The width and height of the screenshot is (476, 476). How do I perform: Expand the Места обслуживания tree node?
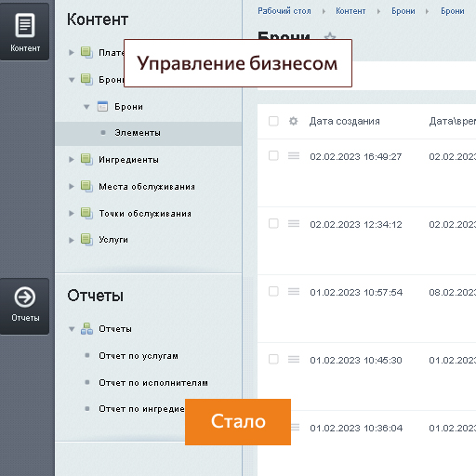click(x=72, y=186)
